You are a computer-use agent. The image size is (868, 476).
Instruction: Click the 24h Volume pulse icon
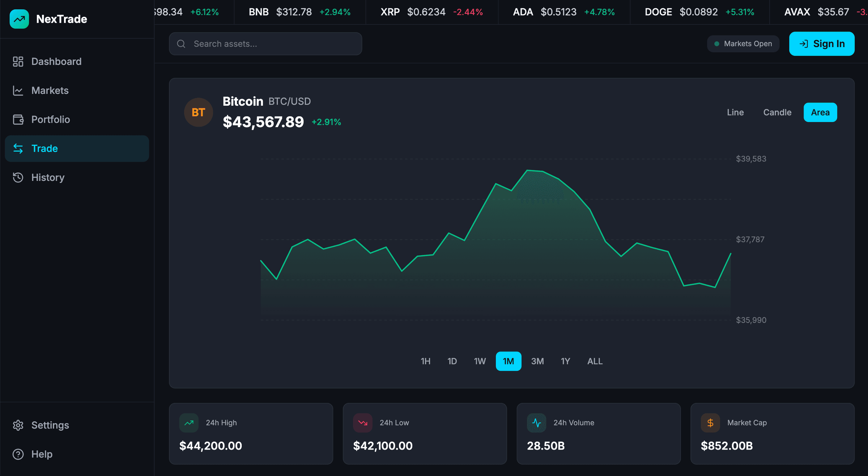coord(536,423)
